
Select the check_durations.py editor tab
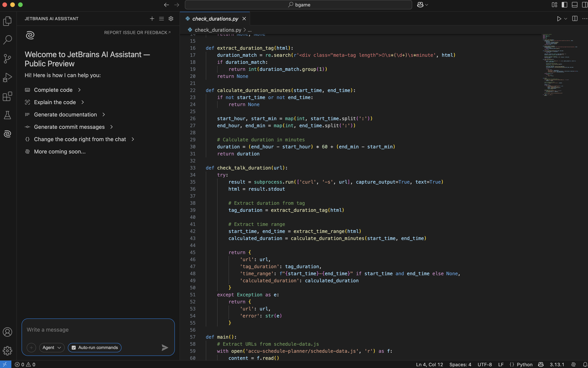point(215,19)
